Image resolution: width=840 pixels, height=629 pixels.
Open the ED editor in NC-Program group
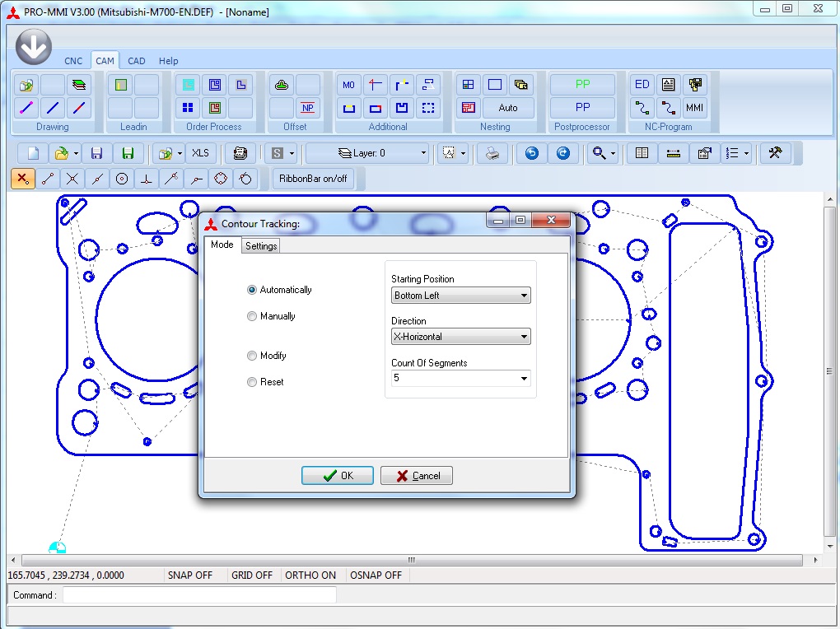[x=642, y=85]
